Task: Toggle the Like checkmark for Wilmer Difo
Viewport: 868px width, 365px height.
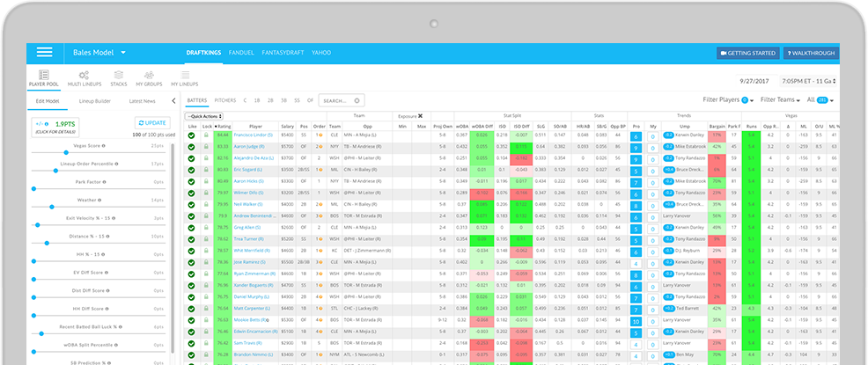Action: (x=192, y=193)
